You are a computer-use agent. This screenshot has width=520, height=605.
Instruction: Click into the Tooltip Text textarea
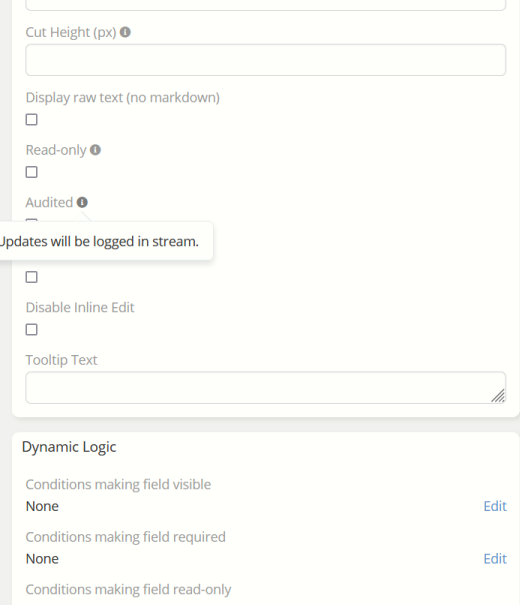tap(265, 387)
